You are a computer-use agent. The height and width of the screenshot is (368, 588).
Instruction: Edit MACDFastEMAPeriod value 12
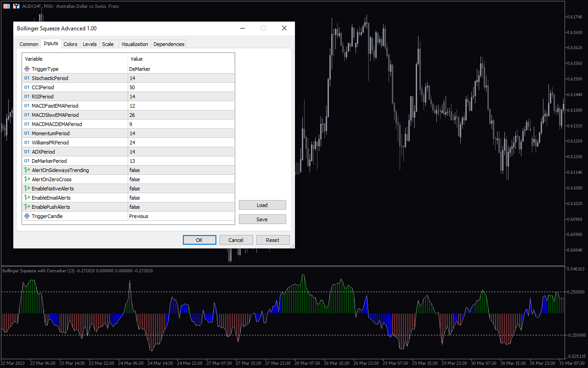pyautogui.click(x=181, y=106)
